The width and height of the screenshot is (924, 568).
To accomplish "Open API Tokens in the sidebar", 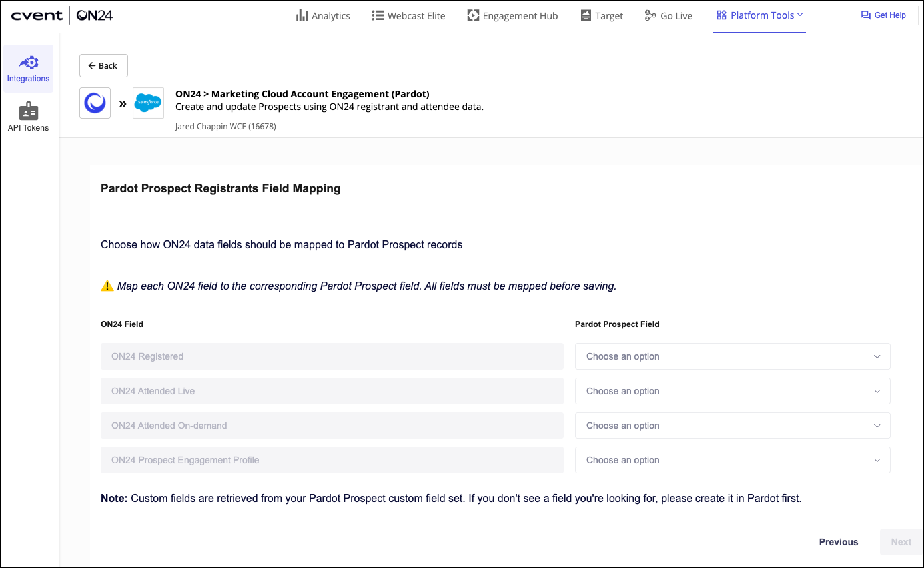I will pyautogui.click(x=28, y=117).
